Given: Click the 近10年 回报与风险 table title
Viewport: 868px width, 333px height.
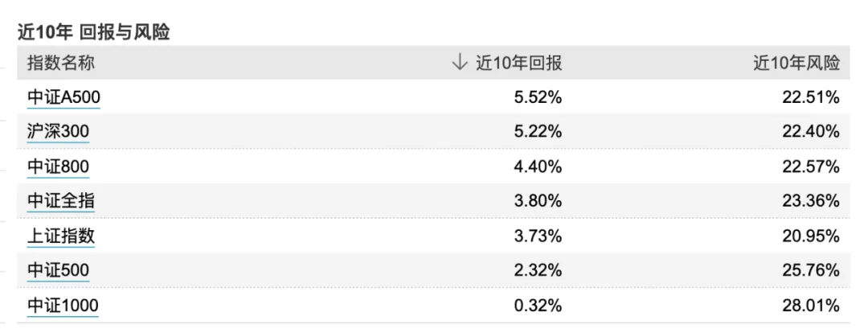Looking at the screenshot, I should point(93,33).
